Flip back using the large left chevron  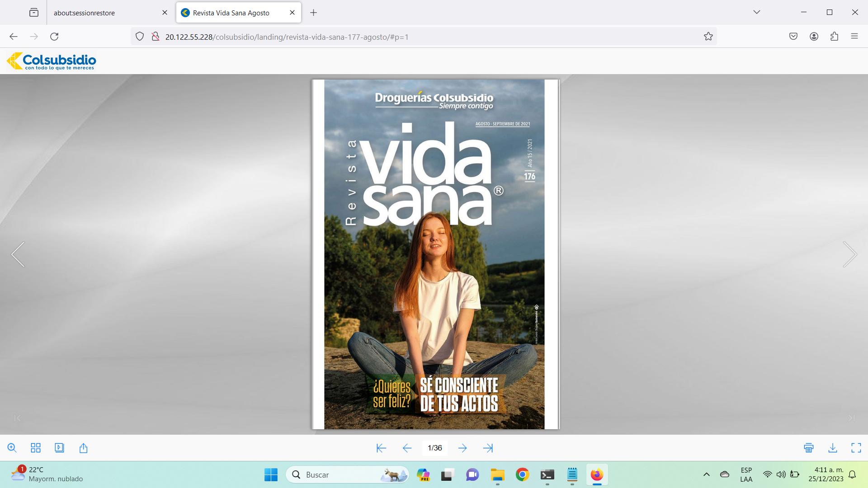18,254
